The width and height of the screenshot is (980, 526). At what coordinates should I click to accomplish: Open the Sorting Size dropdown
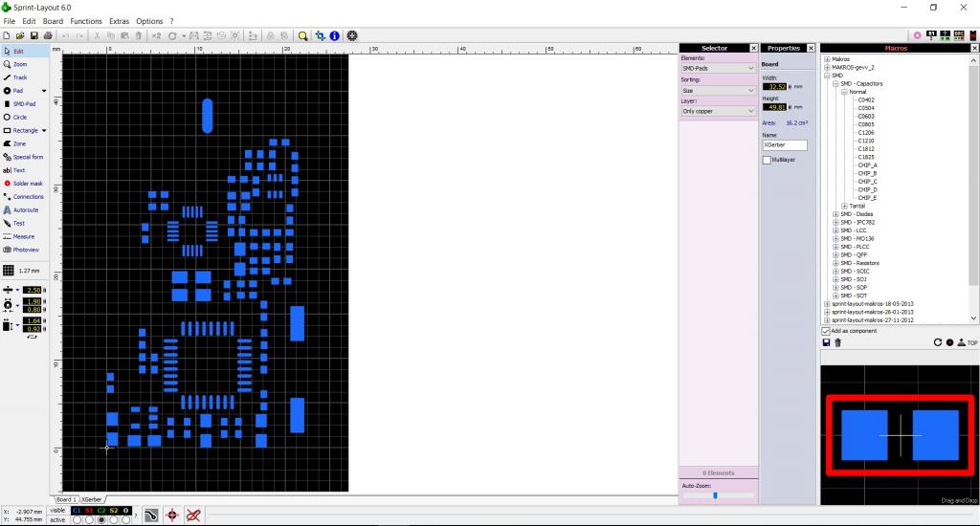coord(718,91)
